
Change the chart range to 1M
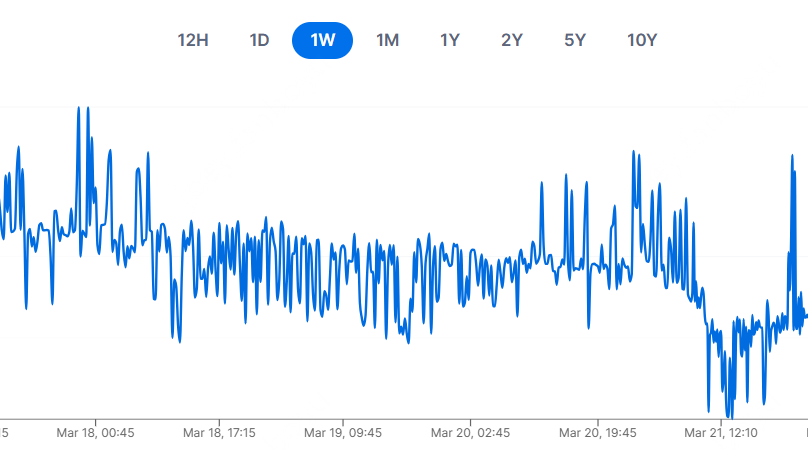point(387,40)
